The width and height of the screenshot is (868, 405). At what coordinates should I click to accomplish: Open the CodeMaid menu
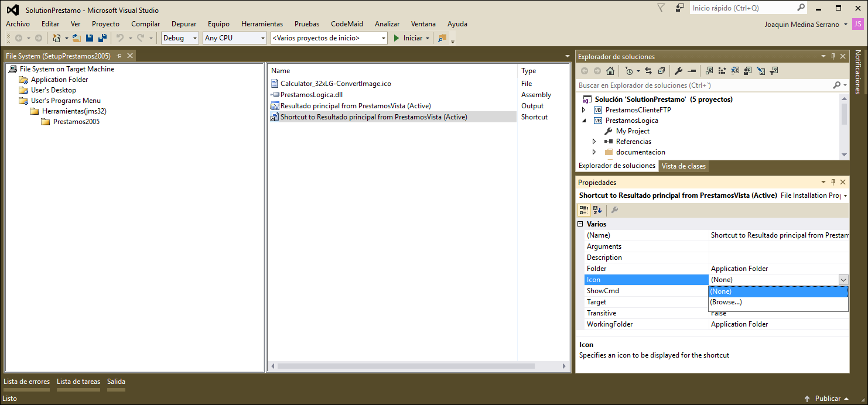click(x=347, y=24)
